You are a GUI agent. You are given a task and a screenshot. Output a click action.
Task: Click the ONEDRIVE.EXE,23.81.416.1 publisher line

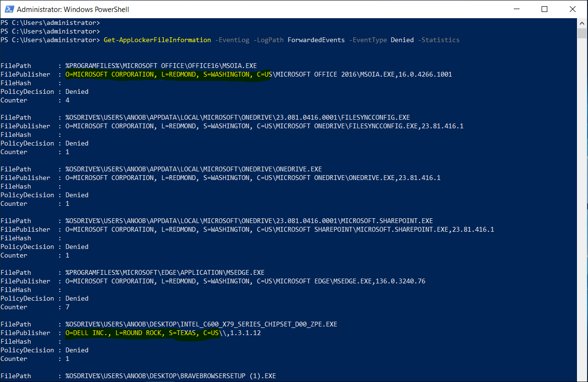pyautogui.click(x=253, y=178)
